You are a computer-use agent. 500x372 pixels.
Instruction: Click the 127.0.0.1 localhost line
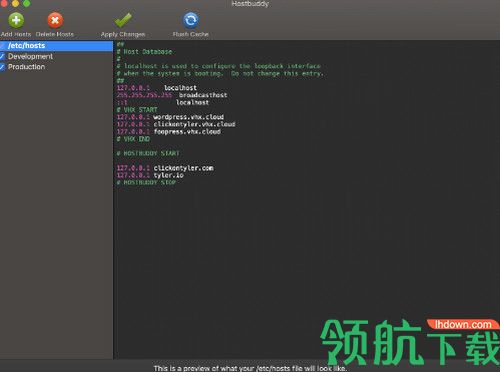[x=157, y=88]
